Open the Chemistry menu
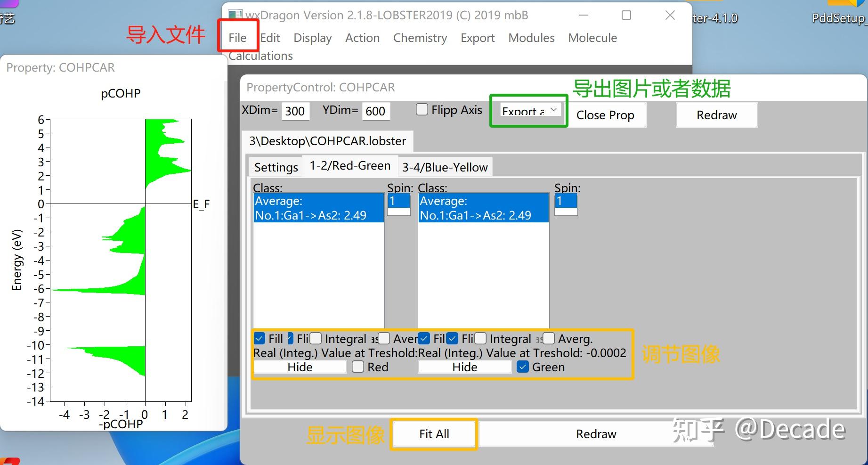868x465 pixels. (420, 38)
